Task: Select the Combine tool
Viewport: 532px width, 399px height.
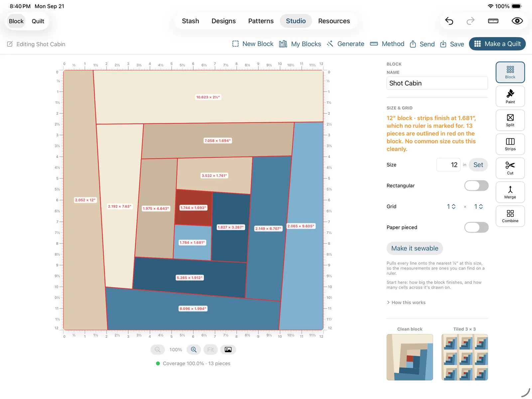Action: 510,216
